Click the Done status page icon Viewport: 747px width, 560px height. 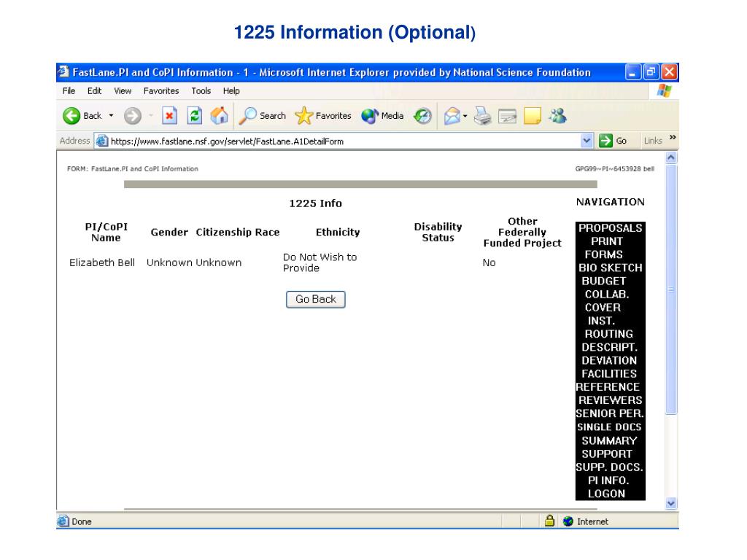pyautogui.click(x=63, y=521)
